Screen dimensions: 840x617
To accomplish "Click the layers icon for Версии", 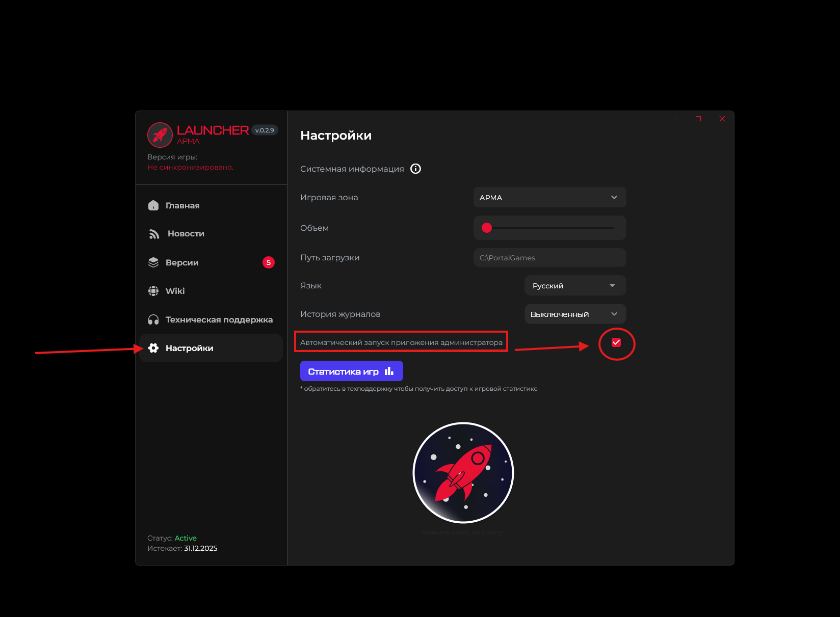I will [153, 262].
